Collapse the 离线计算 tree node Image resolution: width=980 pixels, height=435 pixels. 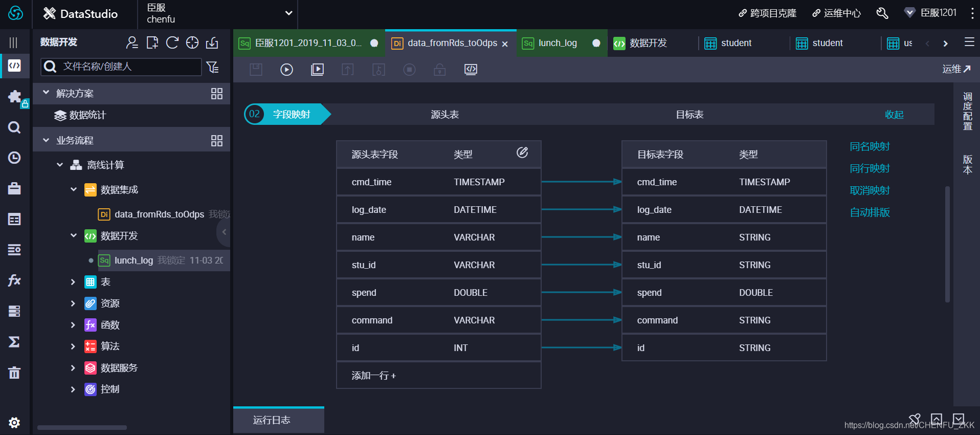click(60, 165)
